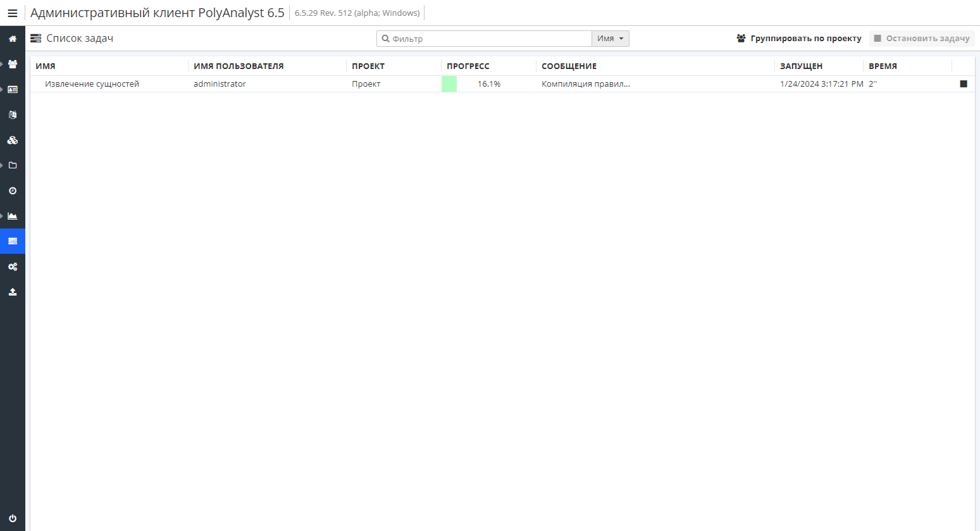This screenshot has height=531, width=980.
Task: Open the gears settings sidebar icon
Action: 13,266
